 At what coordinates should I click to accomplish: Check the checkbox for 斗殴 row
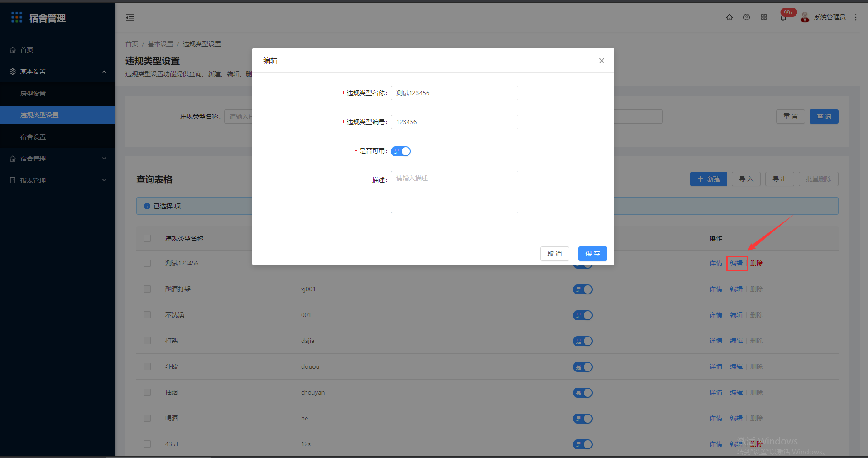147,366
